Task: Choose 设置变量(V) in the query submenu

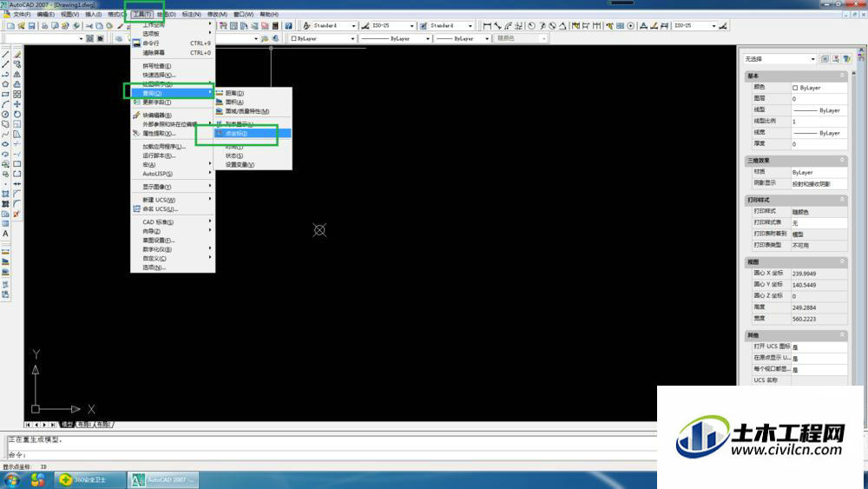Action: [253, 164]
